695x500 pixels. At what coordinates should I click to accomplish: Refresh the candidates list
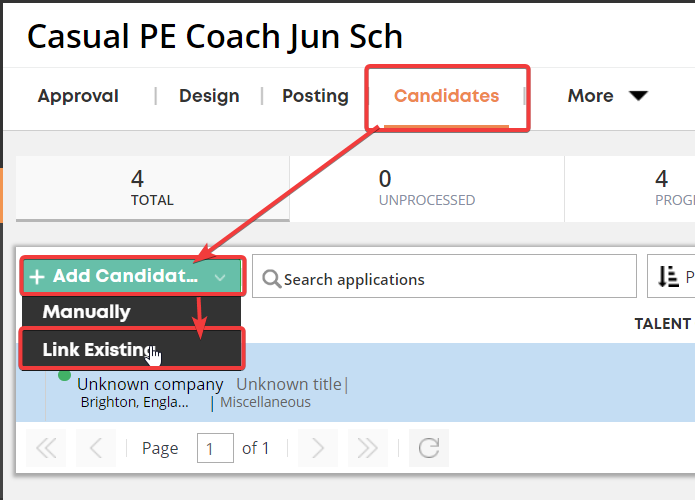tap(429, 448)
